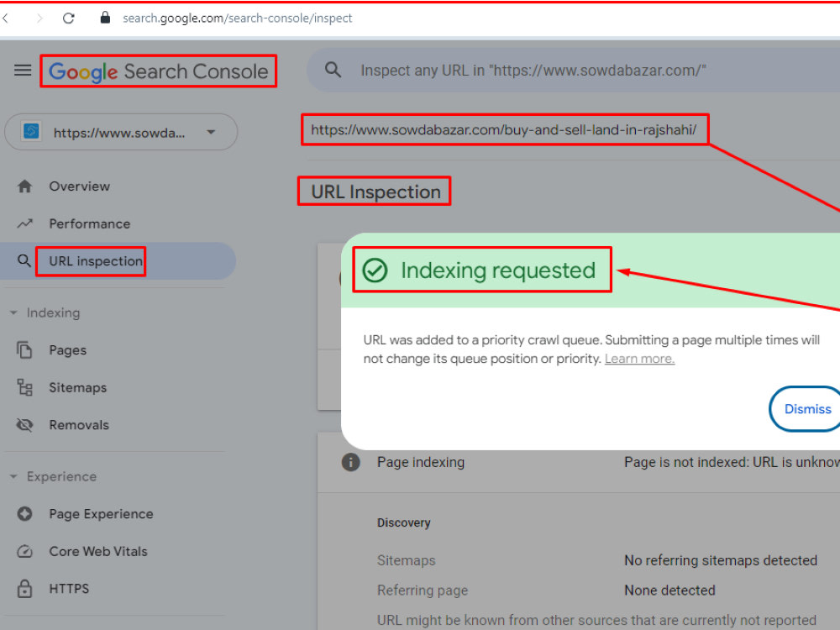Click 'URL might be known from other sources' text
This screenshot has width=840, height=630.
click(596, 620)
